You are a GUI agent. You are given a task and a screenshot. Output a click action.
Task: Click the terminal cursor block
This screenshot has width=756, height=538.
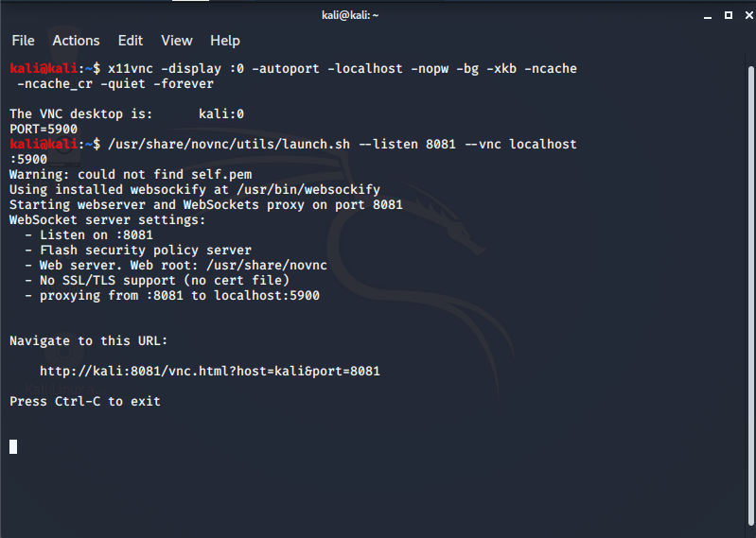(x=13, y=446)
